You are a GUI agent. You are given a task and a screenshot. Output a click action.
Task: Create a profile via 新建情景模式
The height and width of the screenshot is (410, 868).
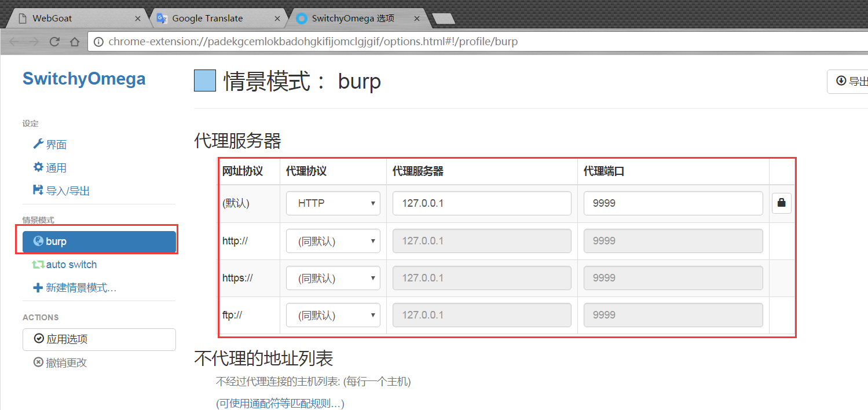pos(75,288)
